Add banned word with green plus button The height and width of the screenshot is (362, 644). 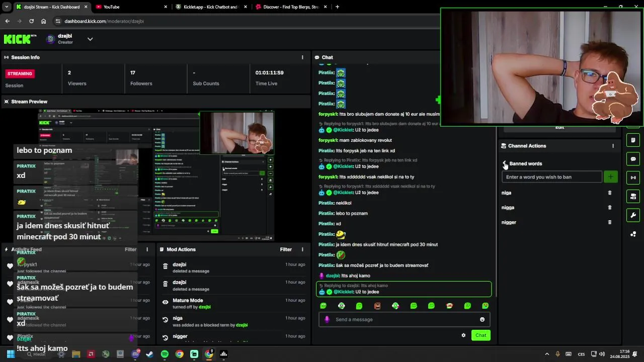point(610,177)
